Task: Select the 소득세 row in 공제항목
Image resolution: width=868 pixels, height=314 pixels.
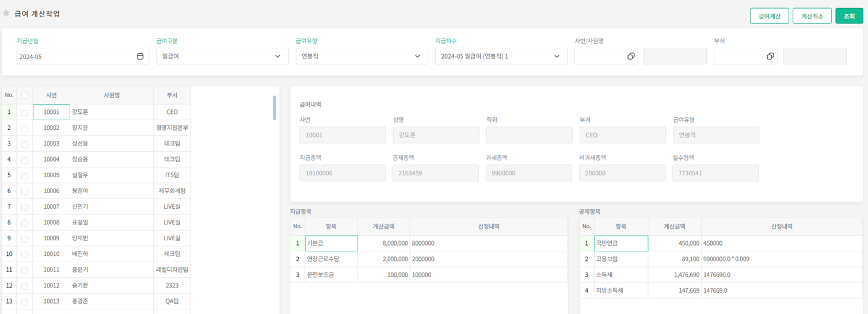Action: point(620,275)
